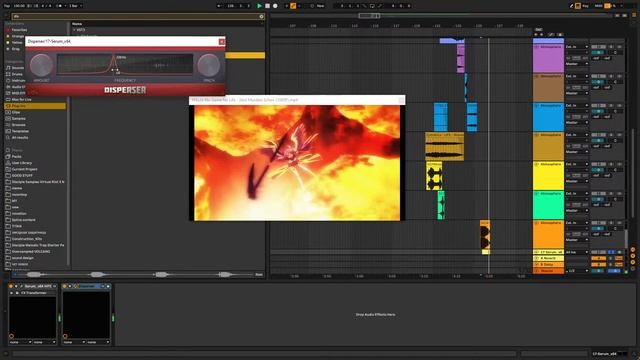The width and height of the screenshot is (640, 360).
Task: Toggle In/Out section visibility button
Action: coord(633,250)
